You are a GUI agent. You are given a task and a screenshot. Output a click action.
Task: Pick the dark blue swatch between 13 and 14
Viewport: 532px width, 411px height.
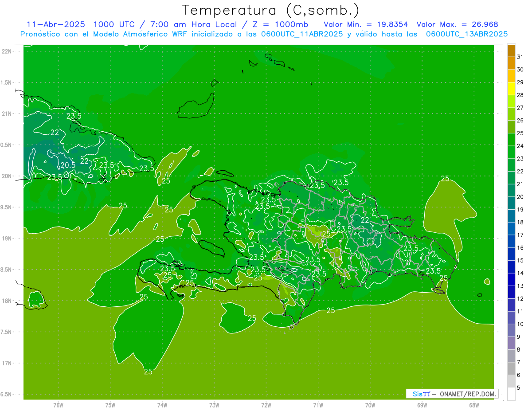coord(511,280)
